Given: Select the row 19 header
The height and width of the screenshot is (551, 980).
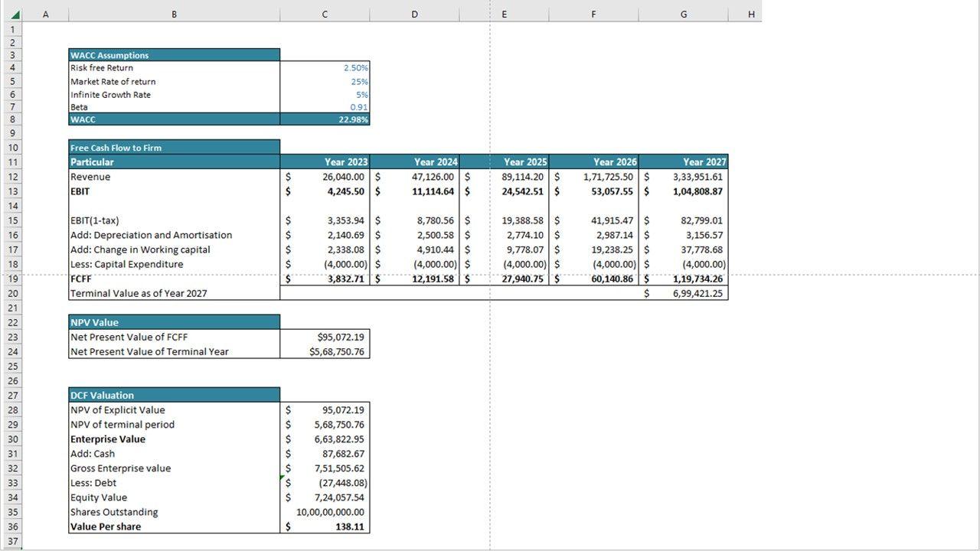Looking at the screenshot, I should coord(12,279).
